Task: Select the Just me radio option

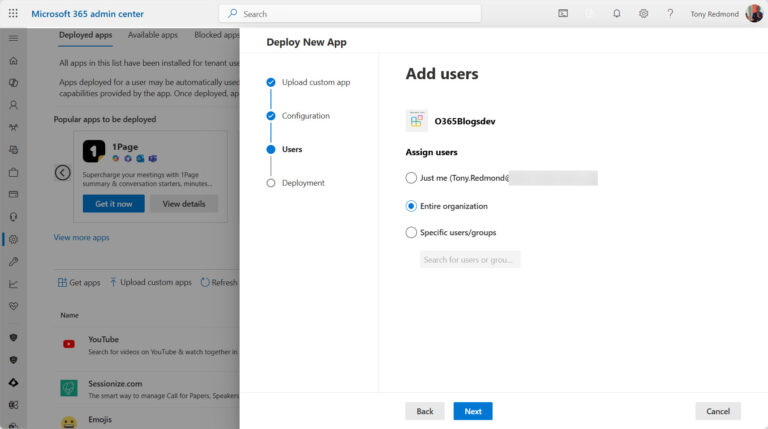Action: point(411,178)
